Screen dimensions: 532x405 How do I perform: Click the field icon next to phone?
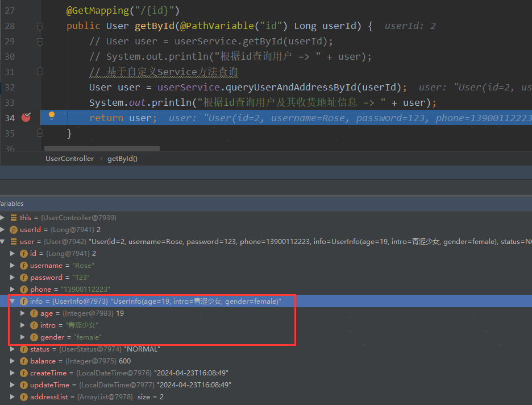pyautogui.click(x=23, y=289)
